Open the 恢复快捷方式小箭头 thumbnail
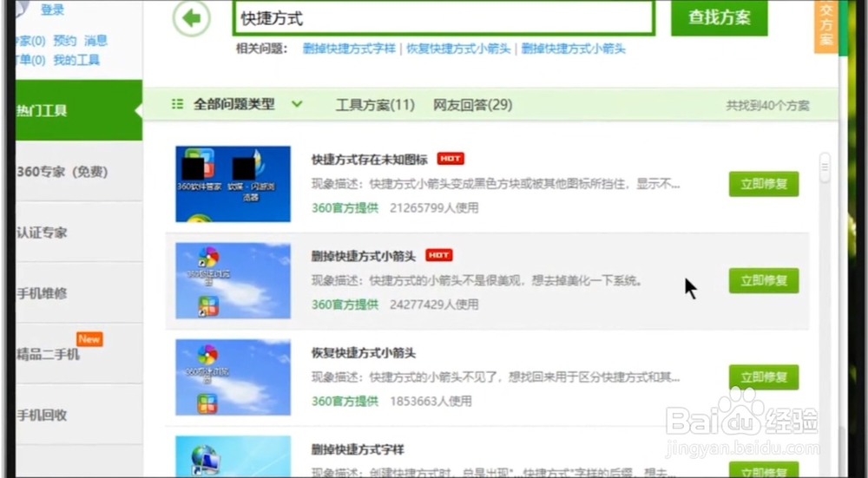This screenshot has height=478, width=868. point(233,377)
